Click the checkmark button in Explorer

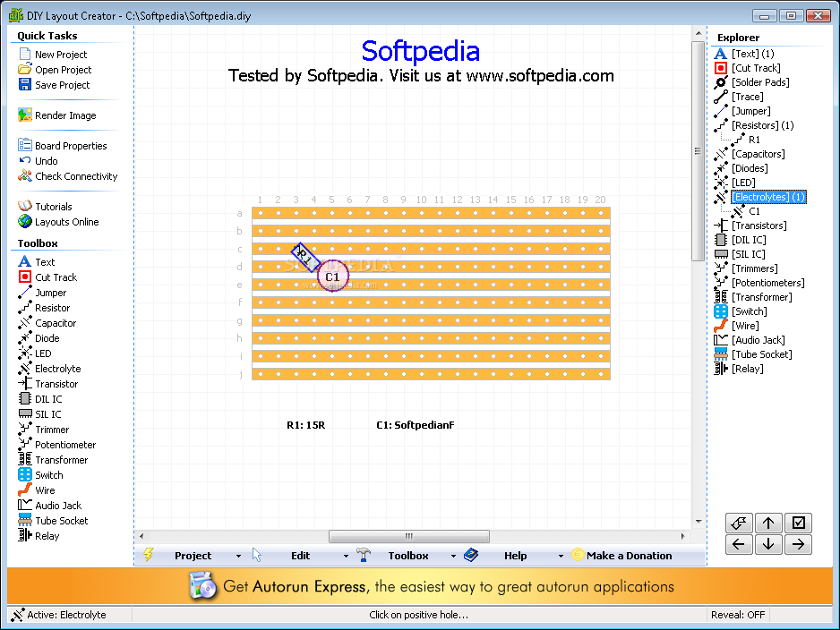(x=798, y=523)
